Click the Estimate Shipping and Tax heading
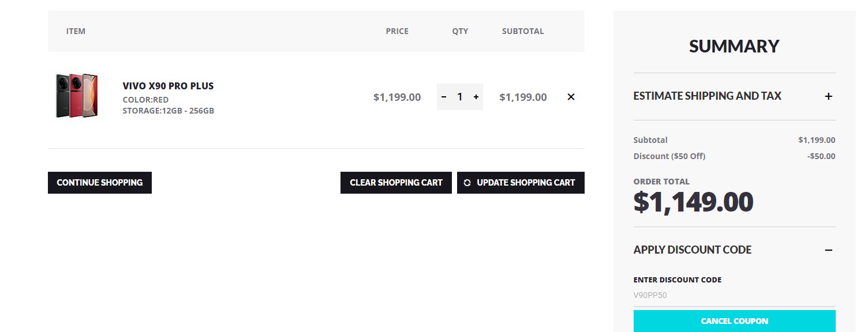Screen dimensions: 868x332 click(x=707, y=96)
